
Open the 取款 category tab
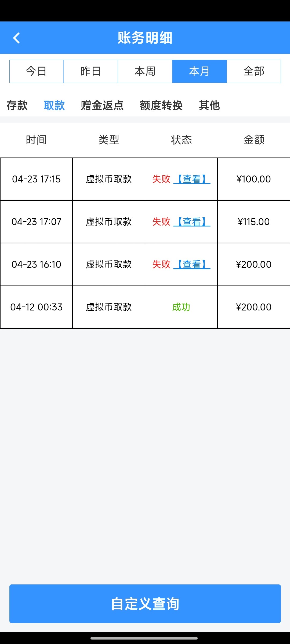pos(54,105)
